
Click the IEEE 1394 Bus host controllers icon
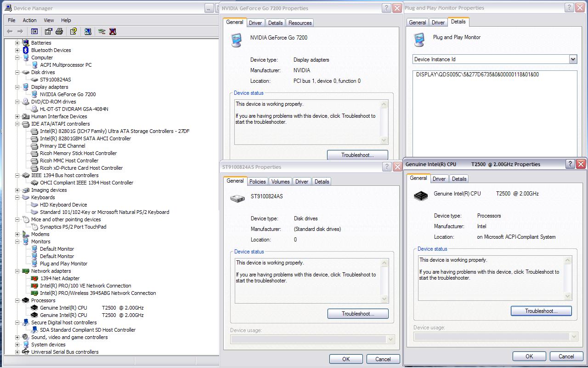(x=26, y=175)
